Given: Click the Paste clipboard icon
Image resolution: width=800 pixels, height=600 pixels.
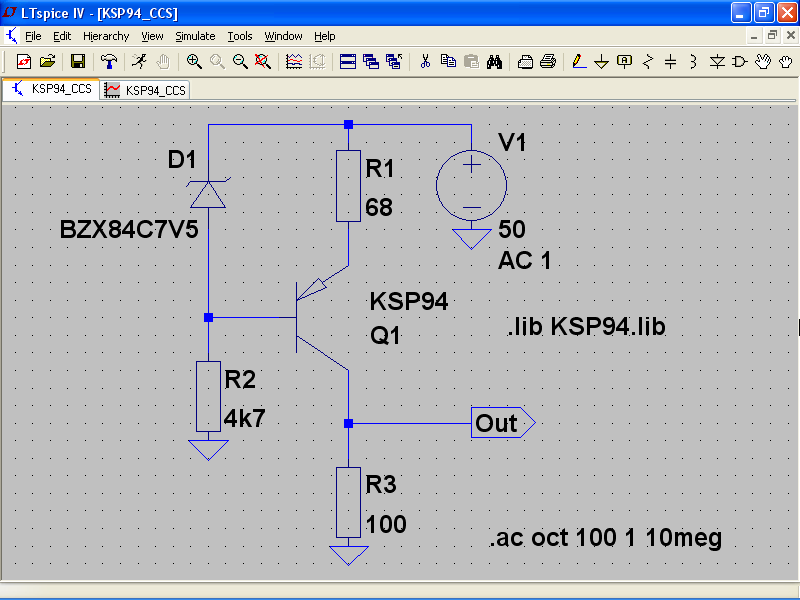Looking at the screenshot, I should [x=471, y=62].
